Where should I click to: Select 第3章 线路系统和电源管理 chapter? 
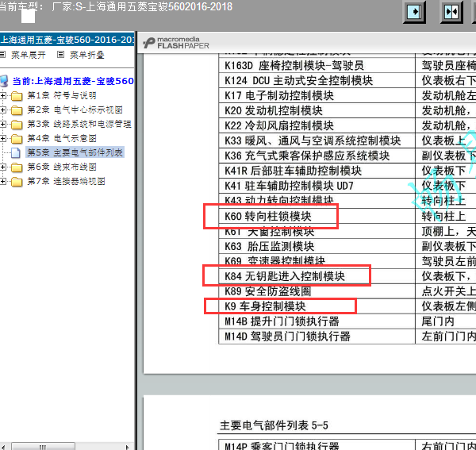(x=79, y=124)
